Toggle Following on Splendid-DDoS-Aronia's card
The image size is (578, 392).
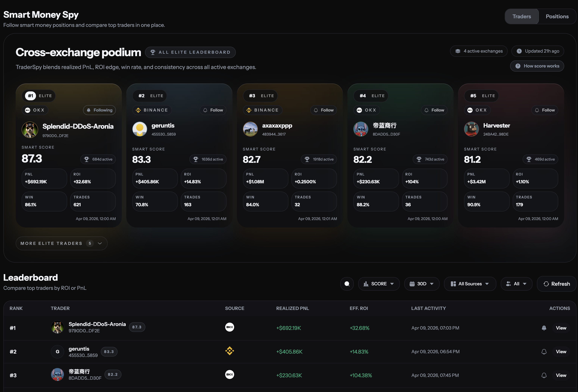point(99,110)
